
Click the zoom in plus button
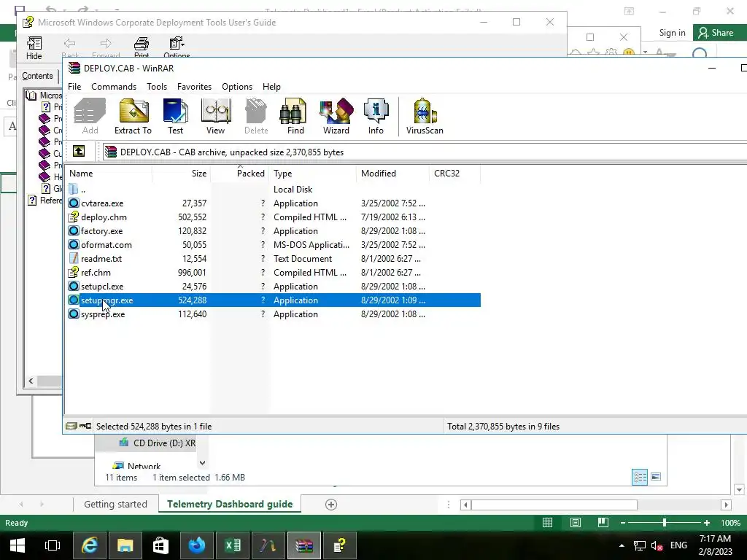(707, 523)
